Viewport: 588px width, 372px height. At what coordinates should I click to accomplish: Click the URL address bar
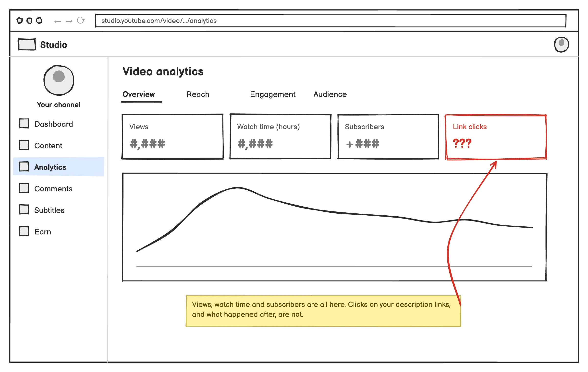[331, 21]
